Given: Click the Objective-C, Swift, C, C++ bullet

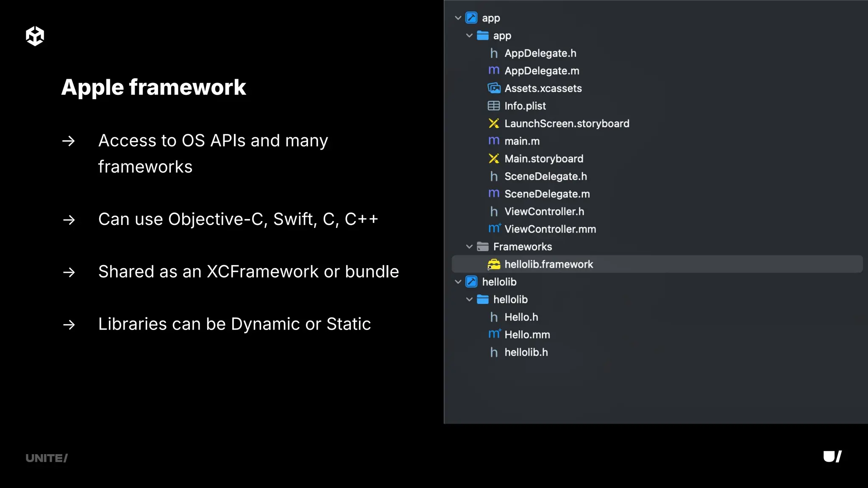Looking at the screenshot, I should 238,219.
